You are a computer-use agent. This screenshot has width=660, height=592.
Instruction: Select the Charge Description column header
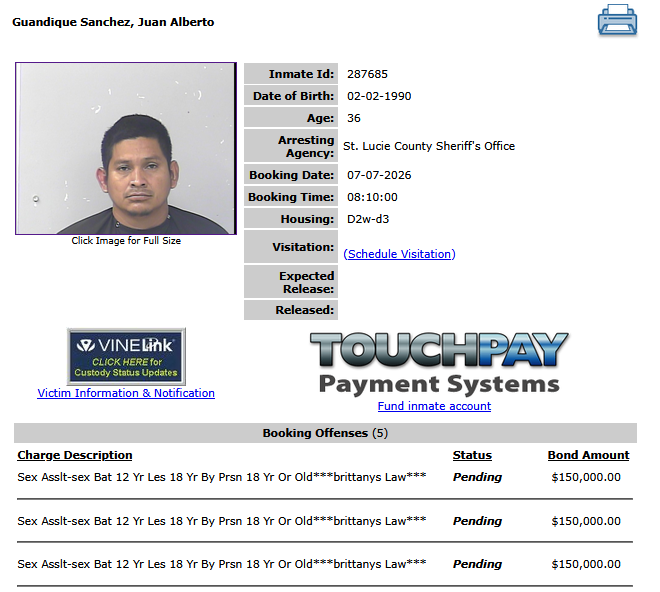click(75, 455)
